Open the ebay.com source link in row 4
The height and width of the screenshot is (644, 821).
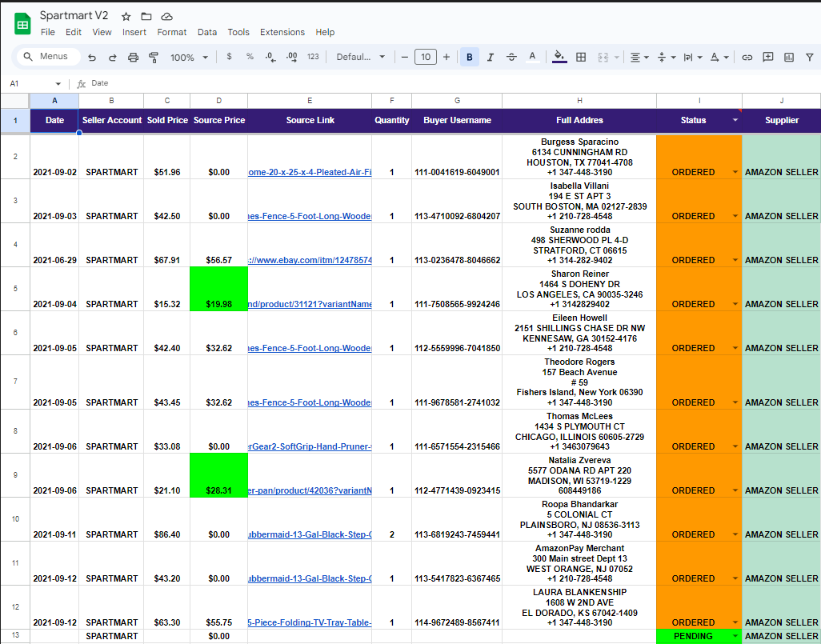click(x=310, y=260)
